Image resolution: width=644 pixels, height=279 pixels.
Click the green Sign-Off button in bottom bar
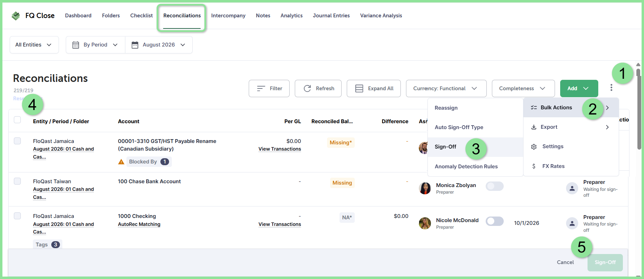(605, 263)
